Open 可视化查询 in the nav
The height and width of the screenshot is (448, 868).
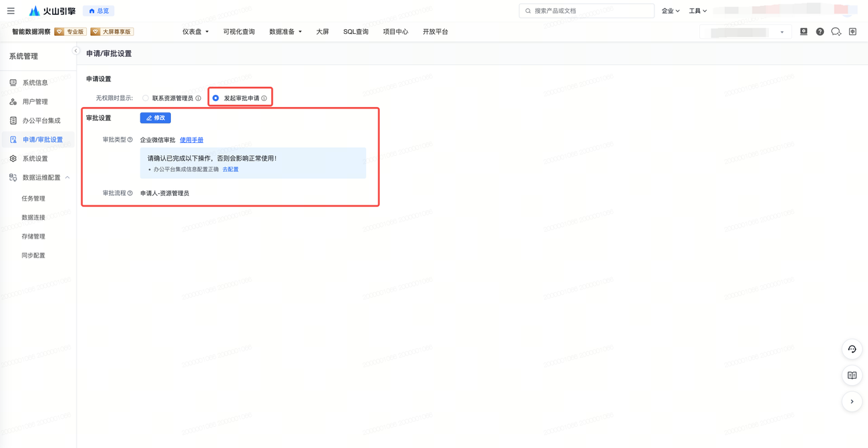coord(239,32)
